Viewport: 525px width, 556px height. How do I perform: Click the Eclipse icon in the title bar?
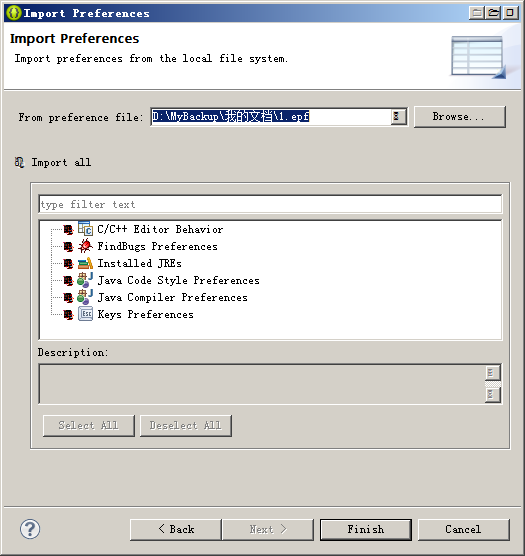coord(14,13)
